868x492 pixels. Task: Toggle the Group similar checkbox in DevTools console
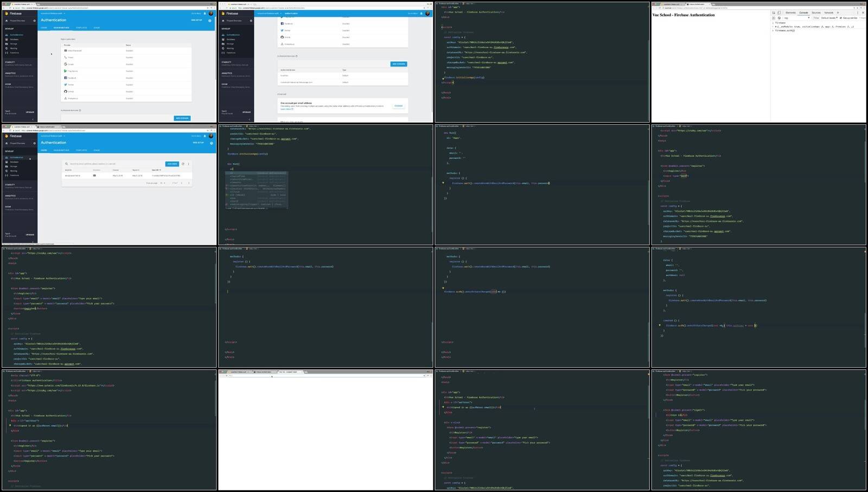(x=841, y=18)
